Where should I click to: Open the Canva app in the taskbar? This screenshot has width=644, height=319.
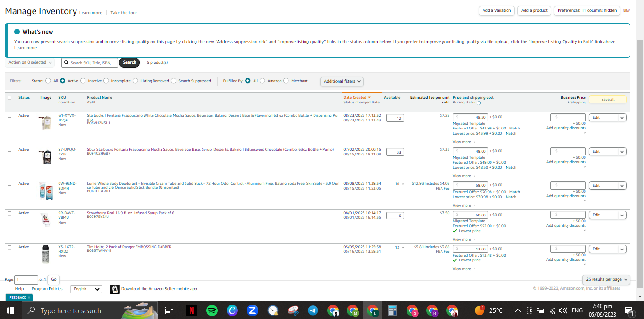tap(232, 310)
